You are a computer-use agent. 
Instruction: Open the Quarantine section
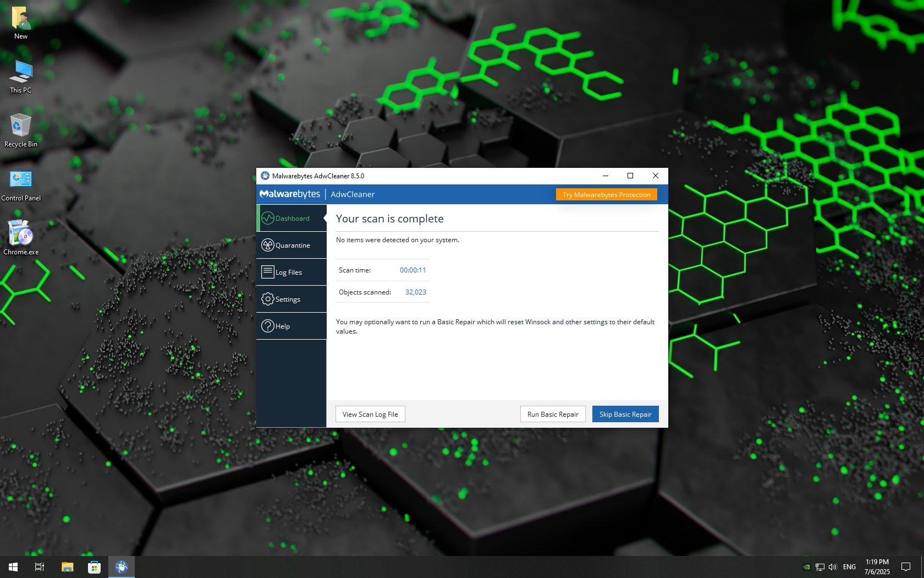(x=291, y=245)
